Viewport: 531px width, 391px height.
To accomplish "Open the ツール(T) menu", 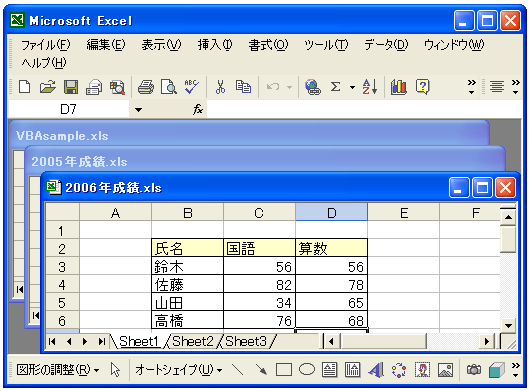I will pos(326,45).
